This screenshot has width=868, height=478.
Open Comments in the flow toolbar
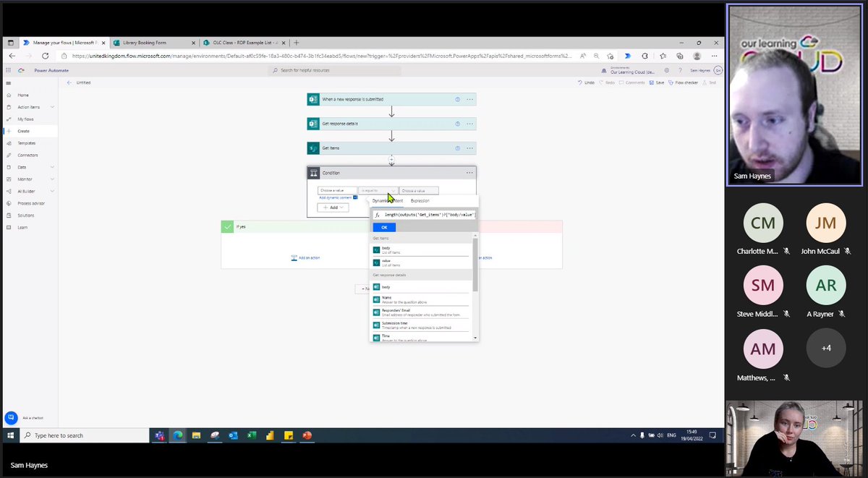click(x=632, y=82)
